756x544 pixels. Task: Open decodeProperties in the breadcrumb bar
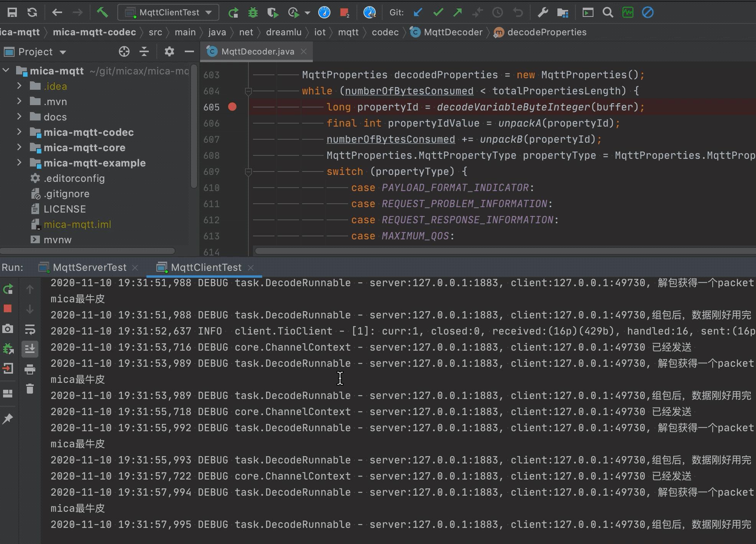coord(547,32)
